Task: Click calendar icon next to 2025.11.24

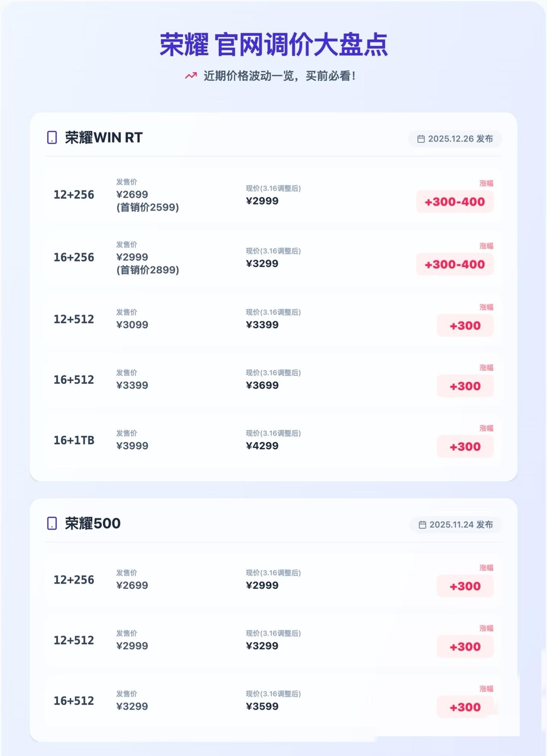Action: (422, 525)
